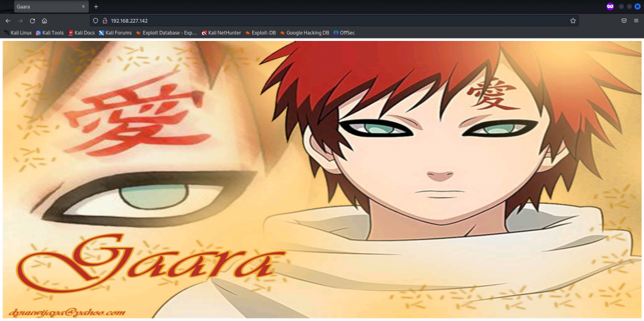
Task: Open the Exploit Database bookmark
Action: coord(166,33)
